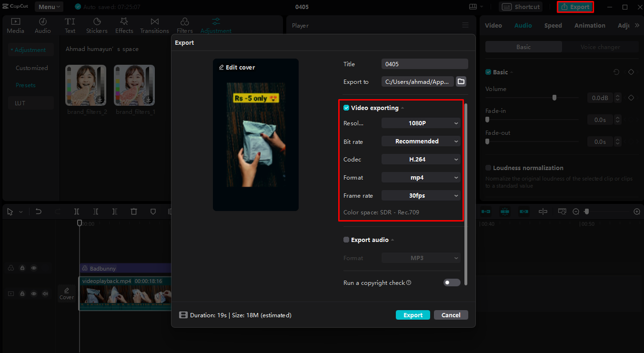
Task: Open the Codec dropdown showing H.264
Action: (x=421, y=159)
